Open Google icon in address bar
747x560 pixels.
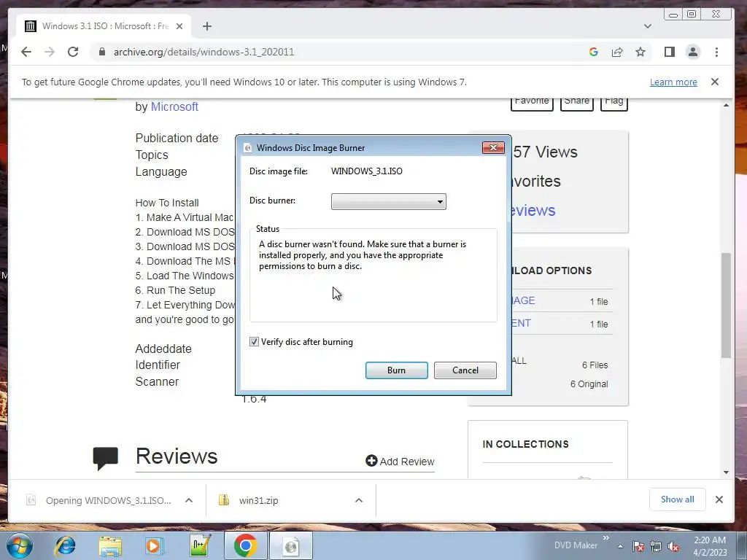click(594, 52)
